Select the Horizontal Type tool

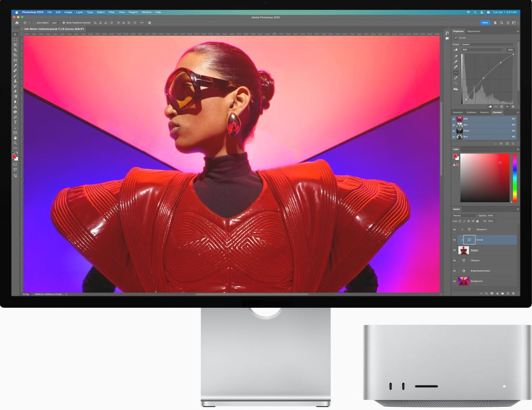coord(15,122)
